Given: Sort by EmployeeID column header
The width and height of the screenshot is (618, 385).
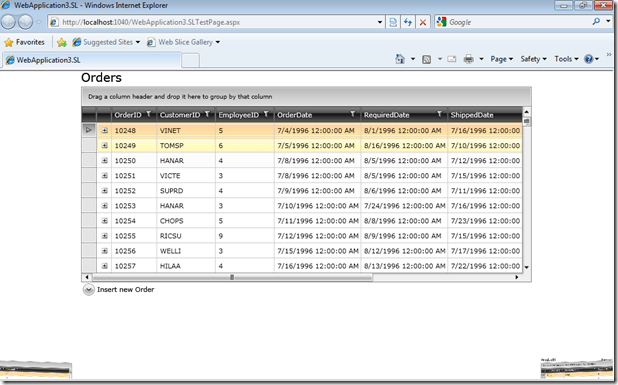Looking at the screenshot, I should click(x=238, y=115).
